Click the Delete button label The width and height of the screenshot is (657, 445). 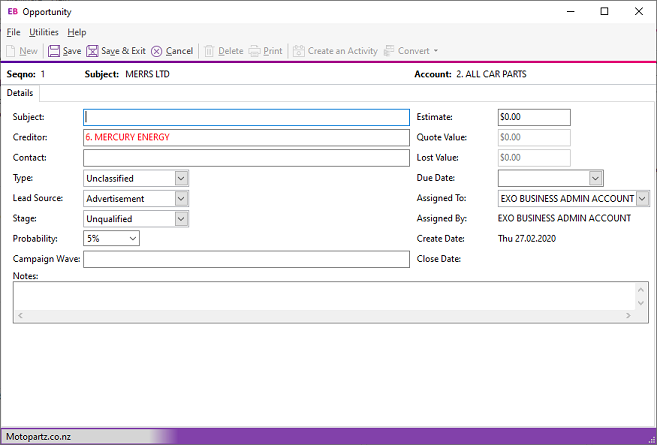(230, 51)
